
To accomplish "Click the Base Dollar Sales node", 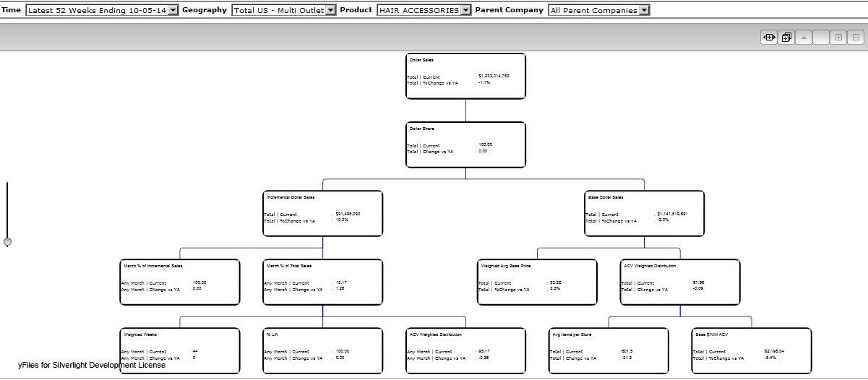I will [644, 213].
